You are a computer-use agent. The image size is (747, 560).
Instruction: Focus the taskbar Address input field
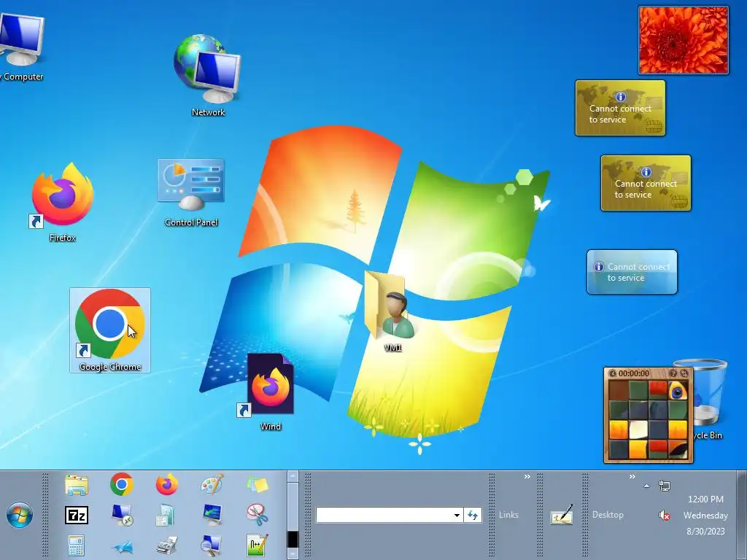(x=384, y=516)
